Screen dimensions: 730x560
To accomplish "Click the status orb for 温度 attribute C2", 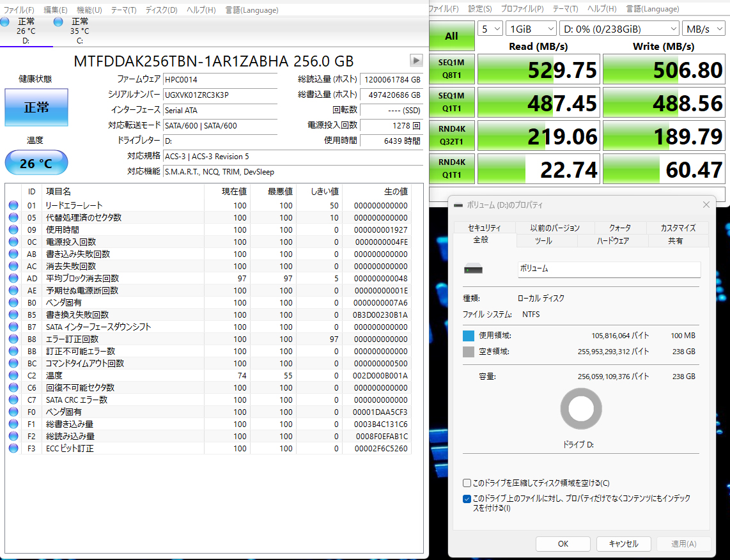I will (13, 376).
